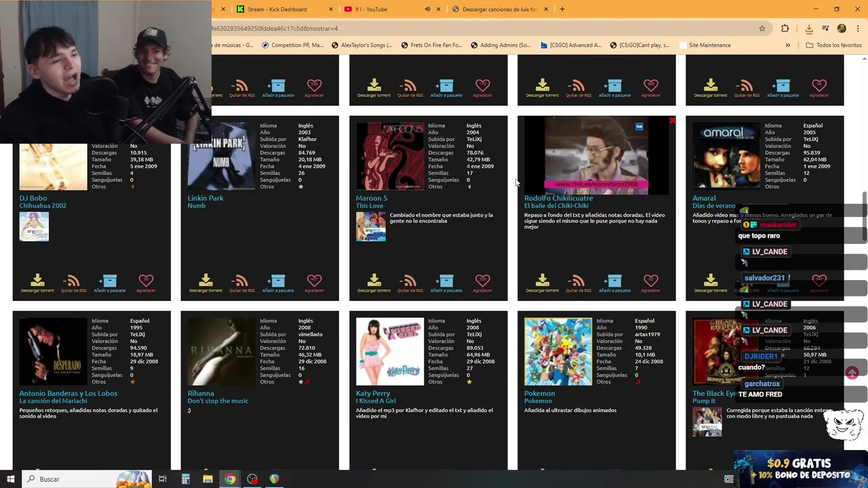Image resolution: width=868 pixels, height=488 pixels.
Task: Close the Descargar canciones tab
Action: tap(547, 9)
